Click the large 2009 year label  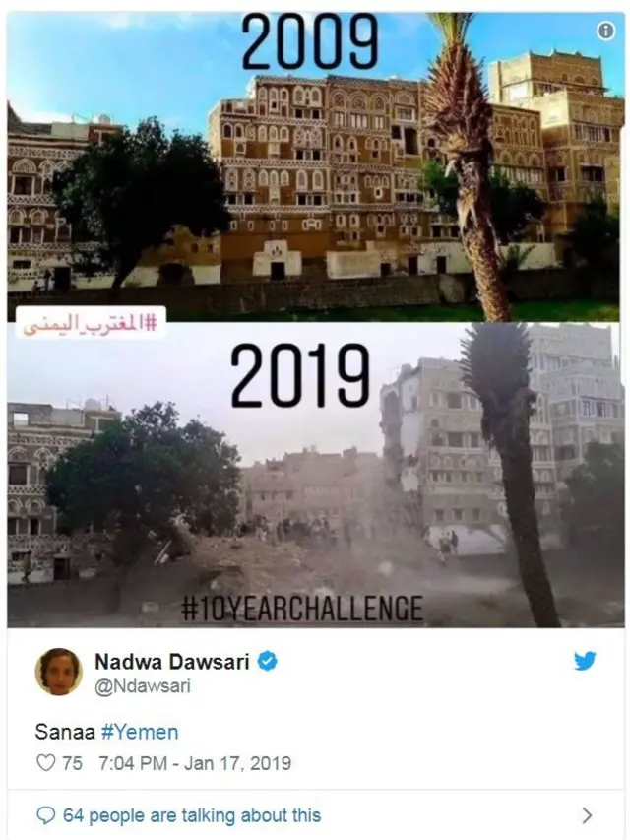(x=310, y=43)
